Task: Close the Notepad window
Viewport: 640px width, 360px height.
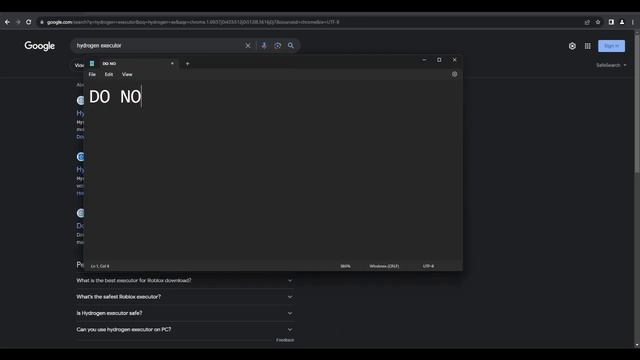Action: click(455, 60)
